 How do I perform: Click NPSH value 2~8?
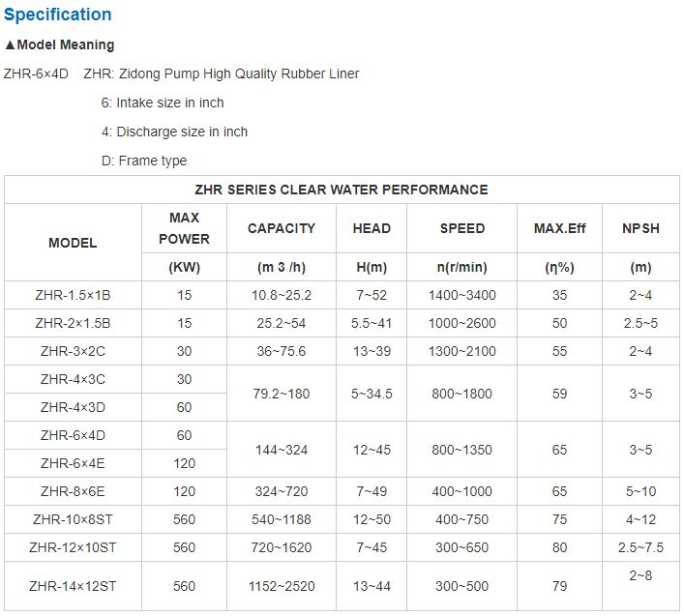point(640,575)
